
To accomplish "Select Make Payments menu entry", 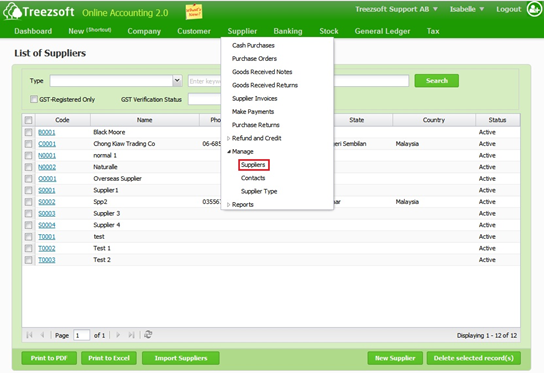I will [x=253, y=112].
